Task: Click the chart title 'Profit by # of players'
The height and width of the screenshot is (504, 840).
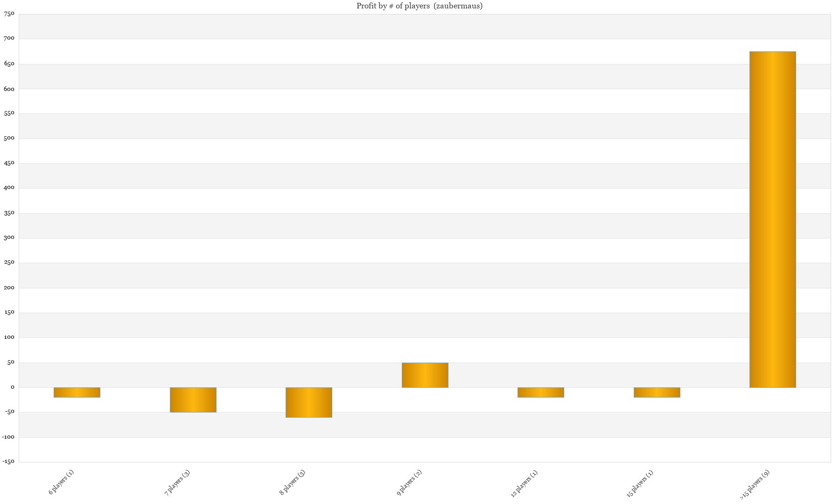Action: click(x=420, y=6)
